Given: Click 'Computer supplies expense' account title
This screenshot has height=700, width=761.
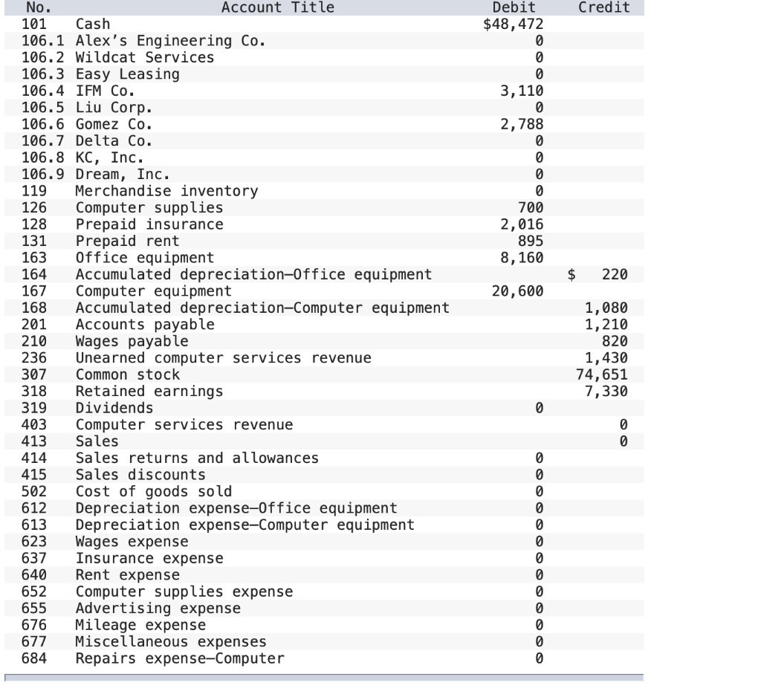Looking at the screenshot, I should click(x=184, y=592).
